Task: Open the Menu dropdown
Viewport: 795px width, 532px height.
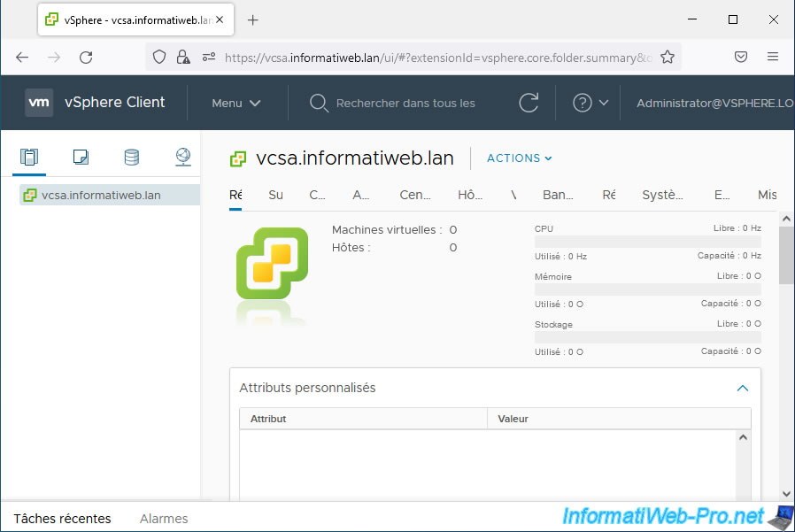Action: (x=235, y=103)
